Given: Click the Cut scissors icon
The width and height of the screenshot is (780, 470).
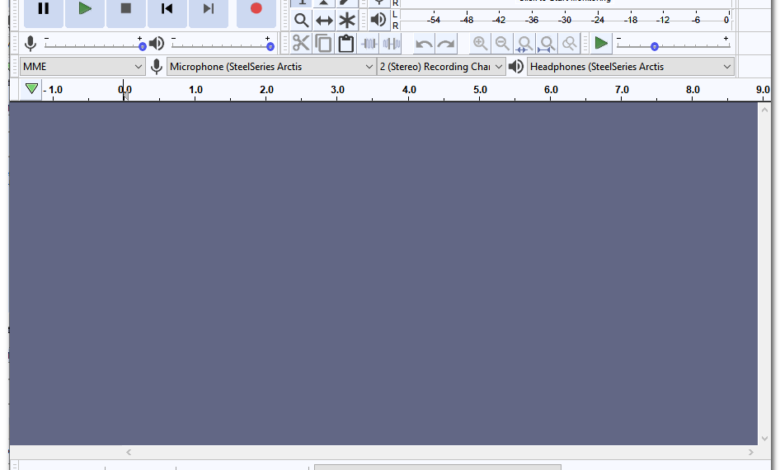Looking at the screenshot, I should 301,43.
